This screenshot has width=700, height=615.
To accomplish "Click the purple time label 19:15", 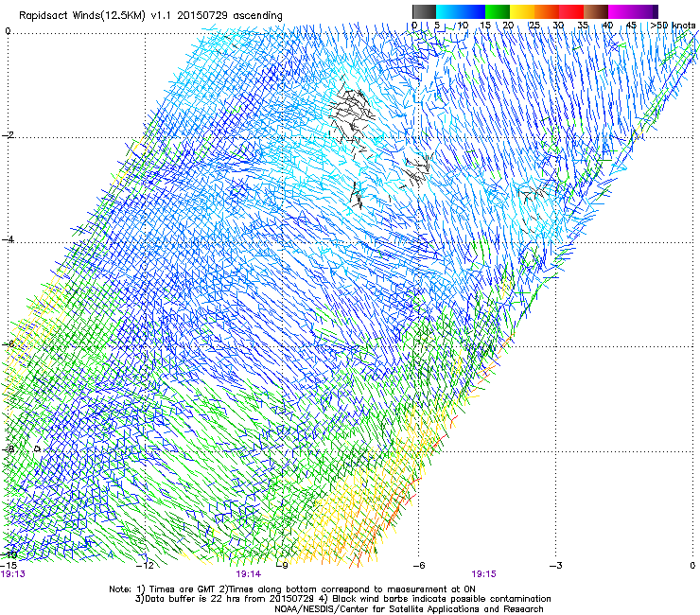I will coord(483,574).
